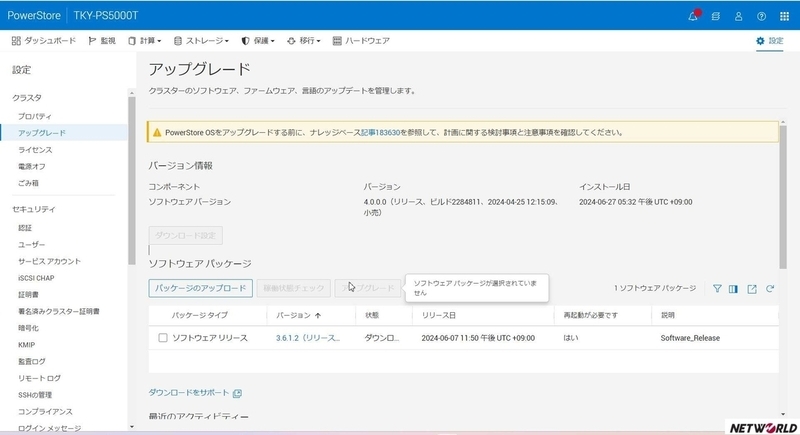
Task: Select 認証 in the sidebar
Action: pyautogui.click(x=25, y=228)
